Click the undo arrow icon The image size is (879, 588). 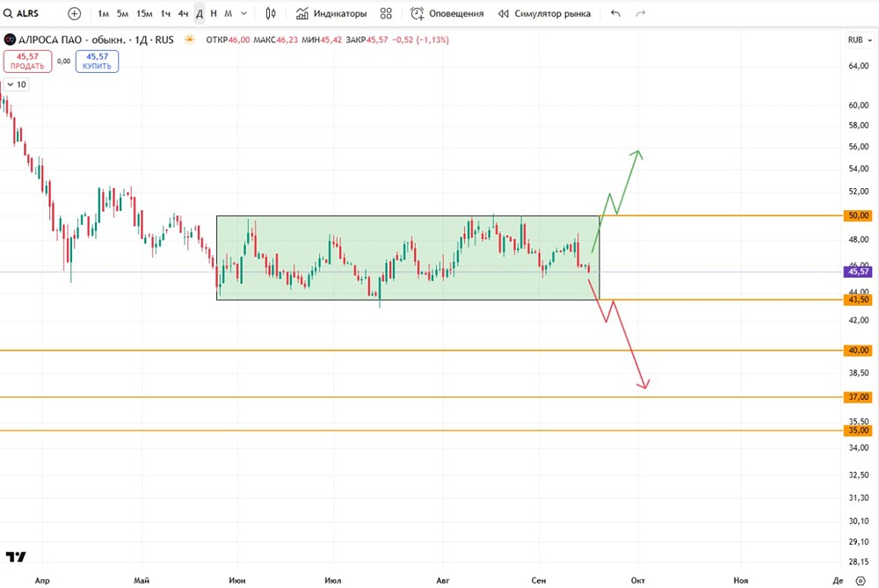615,13
